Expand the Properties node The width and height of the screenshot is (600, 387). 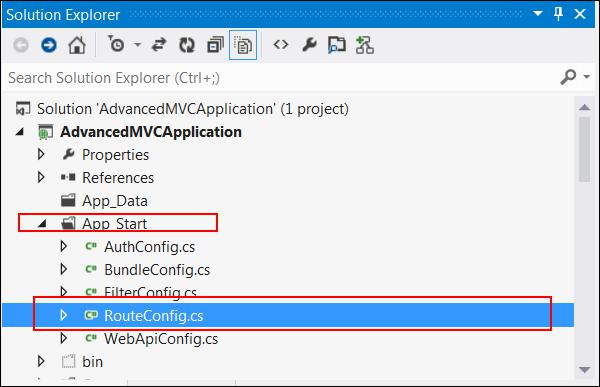tap(41, 154)
